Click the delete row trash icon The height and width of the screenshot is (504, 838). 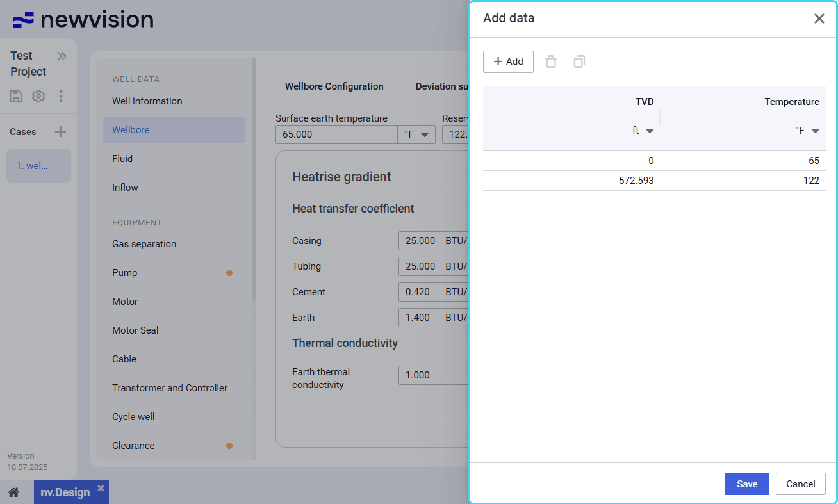[x=551, y=61]
